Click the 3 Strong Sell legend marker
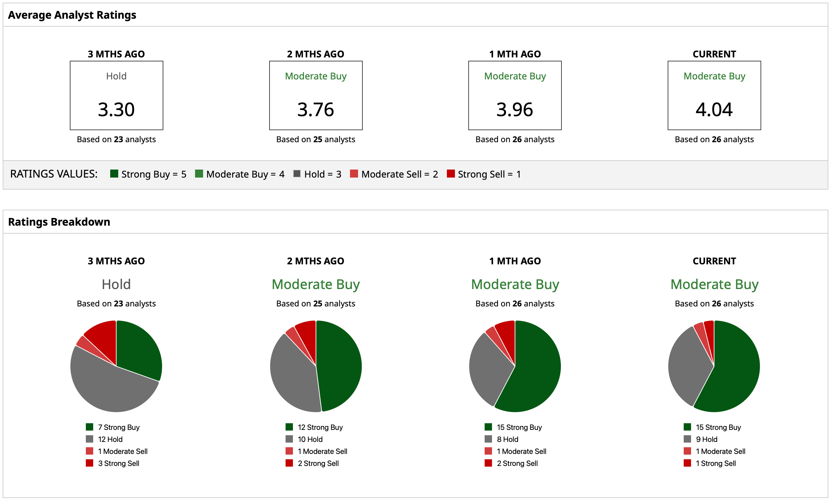831x504 pixels. (90, 463)
